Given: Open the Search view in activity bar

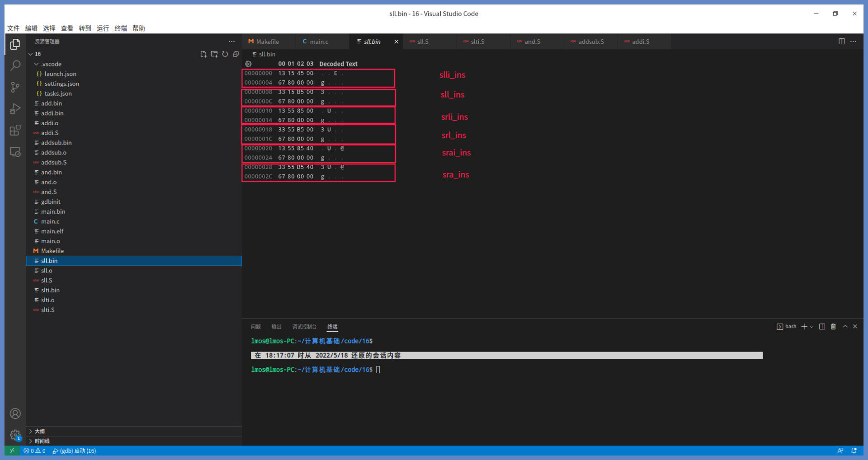Looking at the screenshot, I should 15,66.
